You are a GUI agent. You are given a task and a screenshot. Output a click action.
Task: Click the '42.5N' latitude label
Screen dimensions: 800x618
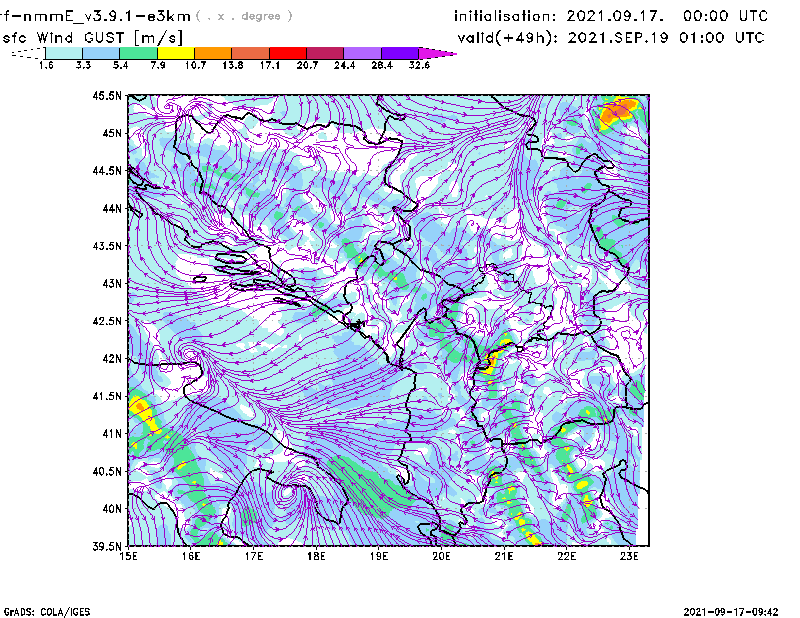pos(107,321)
